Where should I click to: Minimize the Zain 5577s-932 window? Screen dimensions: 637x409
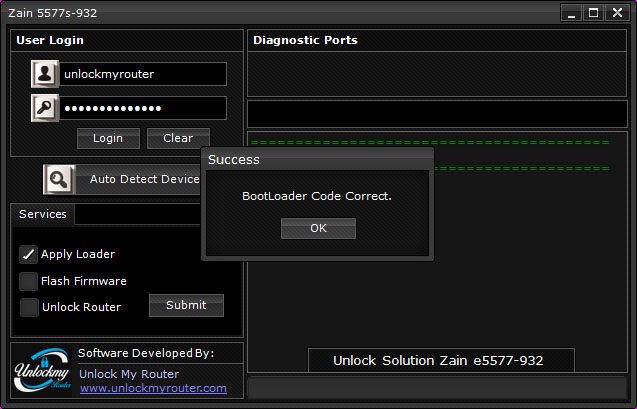point(572,13)
